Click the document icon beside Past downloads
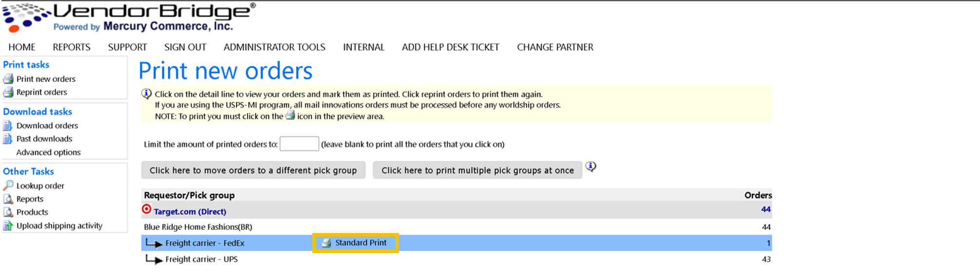 [x=8, y=139]
